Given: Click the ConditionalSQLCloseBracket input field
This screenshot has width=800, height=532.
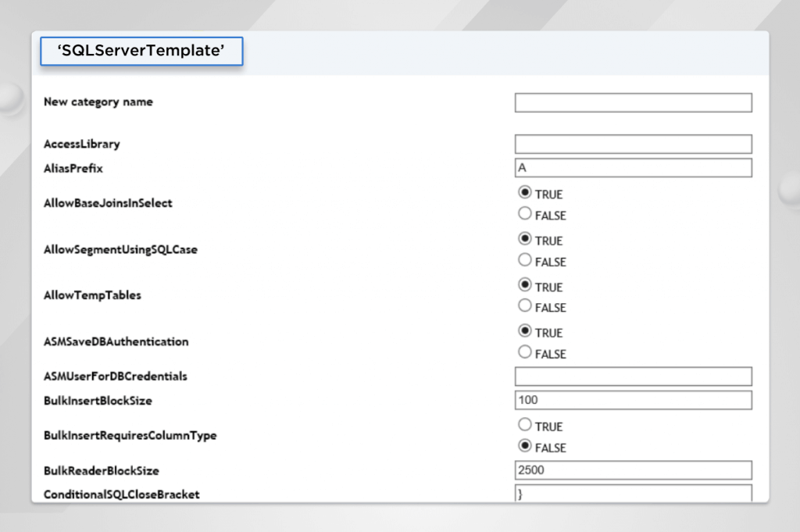Looking at the screenshot, I should 633,494.
